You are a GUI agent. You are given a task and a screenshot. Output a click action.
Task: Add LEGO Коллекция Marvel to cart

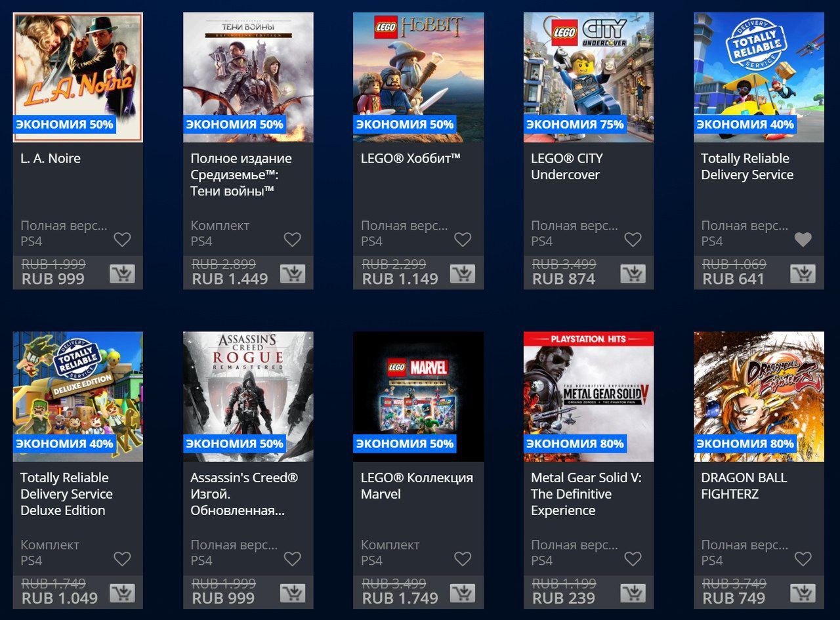point(463,593)
